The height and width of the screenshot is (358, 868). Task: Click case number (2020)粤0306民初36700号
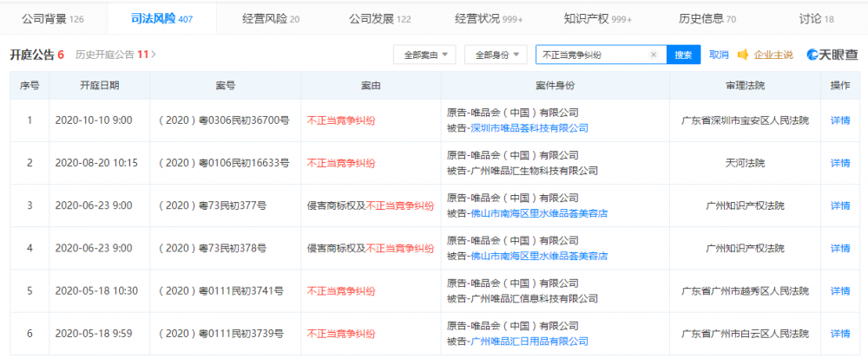click(x=224, y=120)
